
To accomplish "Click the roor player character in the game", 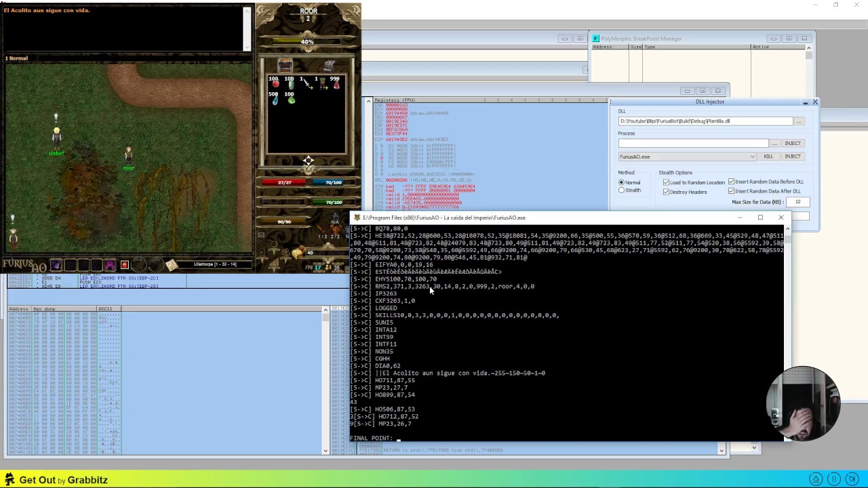I will click(128, 155).
